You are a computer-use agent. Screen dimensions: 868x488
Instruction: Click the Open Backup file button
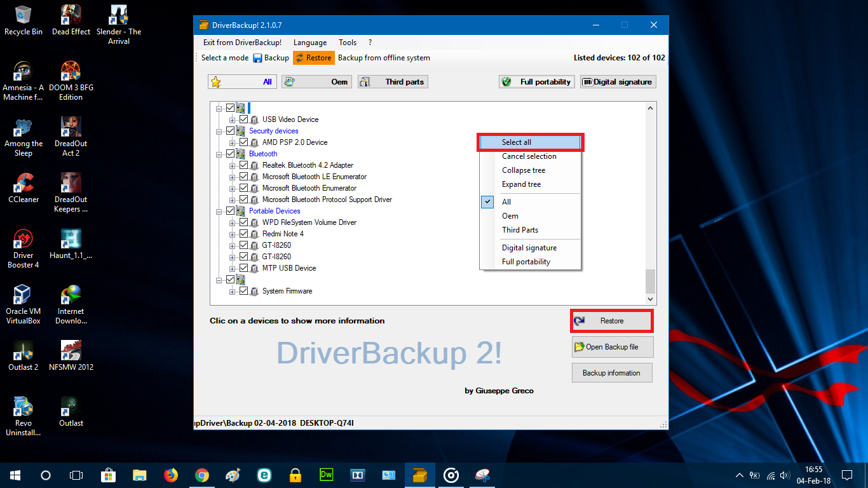tap(613, 347)
